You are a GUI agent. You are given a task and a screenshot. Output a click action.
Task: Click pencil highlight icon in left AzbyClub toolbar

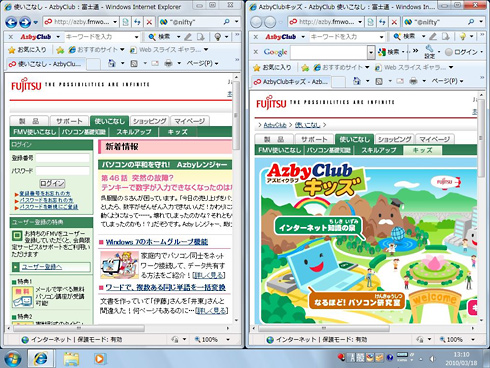point(188,37)
